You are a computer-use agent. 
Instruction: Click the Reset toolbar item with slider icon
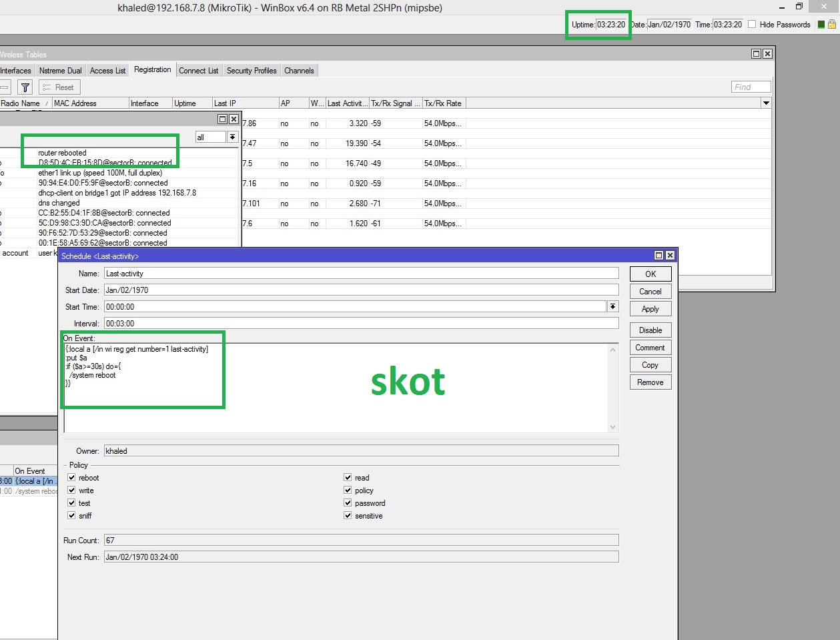tap(59, 87)
